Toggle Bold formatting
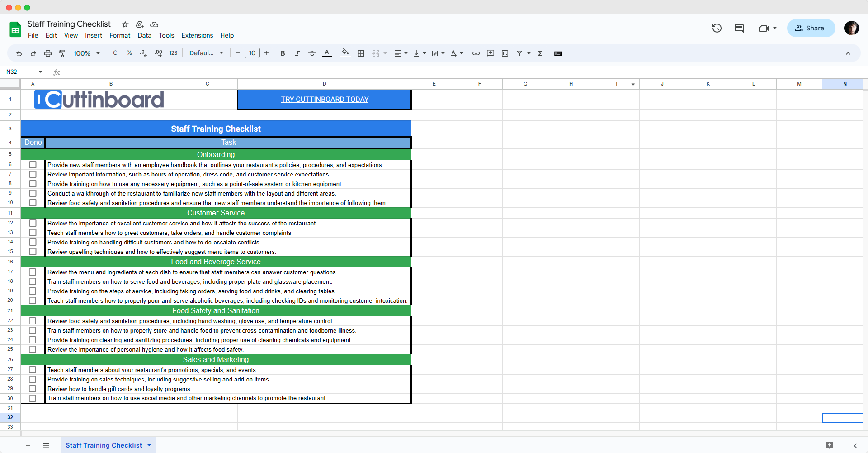Screen dimensions: 868x453 283,53
